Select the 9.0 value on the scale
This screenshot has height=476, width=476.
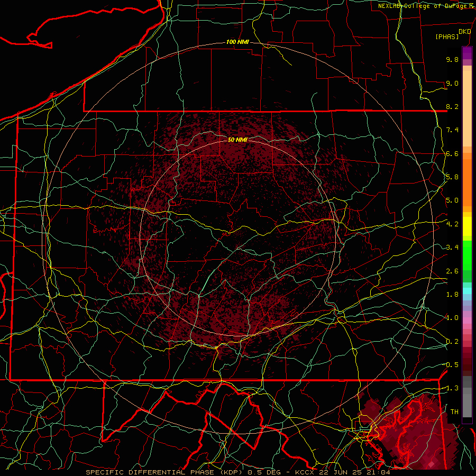click(452, 83)
